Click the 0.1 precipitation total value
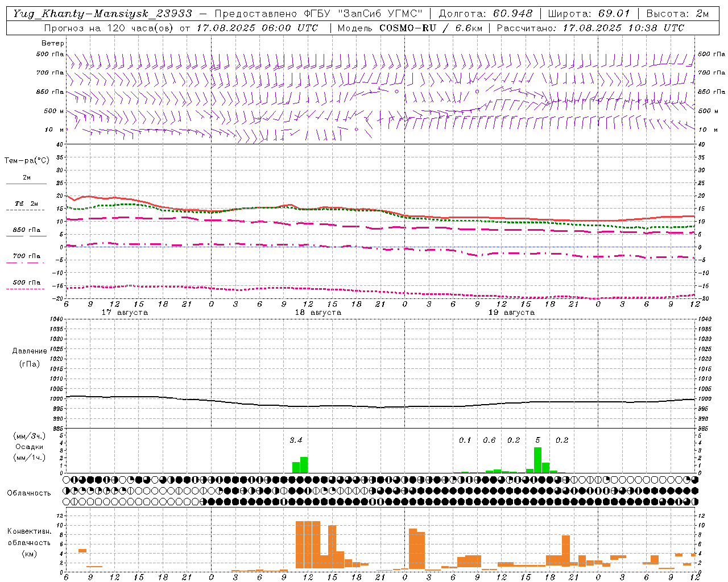 click(465, 440)
